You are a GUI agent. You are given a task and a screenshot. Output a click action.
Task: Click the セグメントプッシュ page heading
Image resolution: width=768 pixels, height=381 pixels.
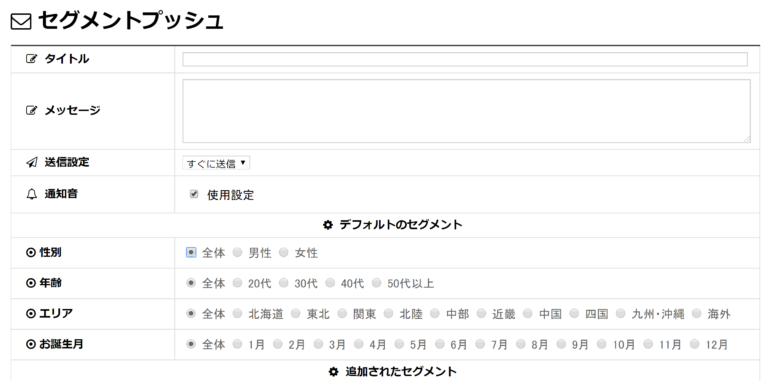130,21
